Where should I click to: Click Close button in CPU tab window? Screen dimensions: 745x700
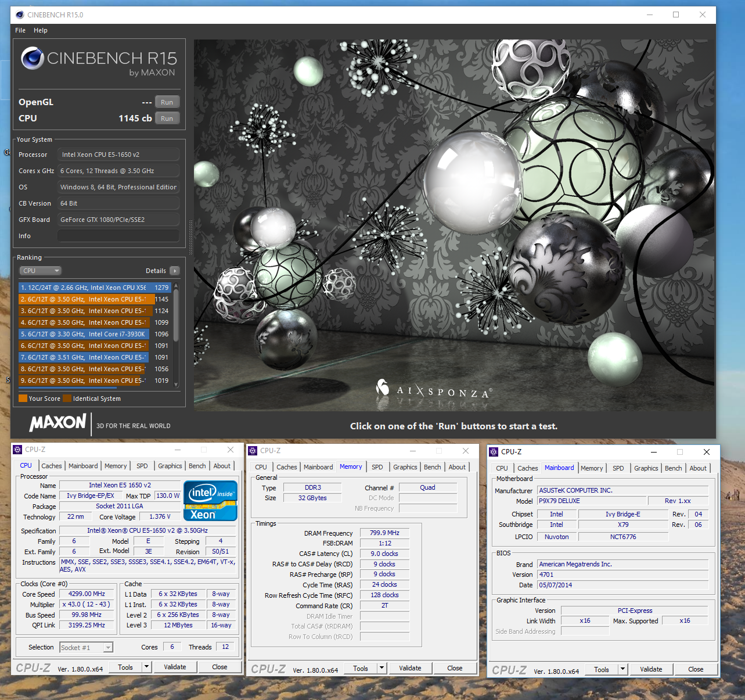[x=219, y=667]
